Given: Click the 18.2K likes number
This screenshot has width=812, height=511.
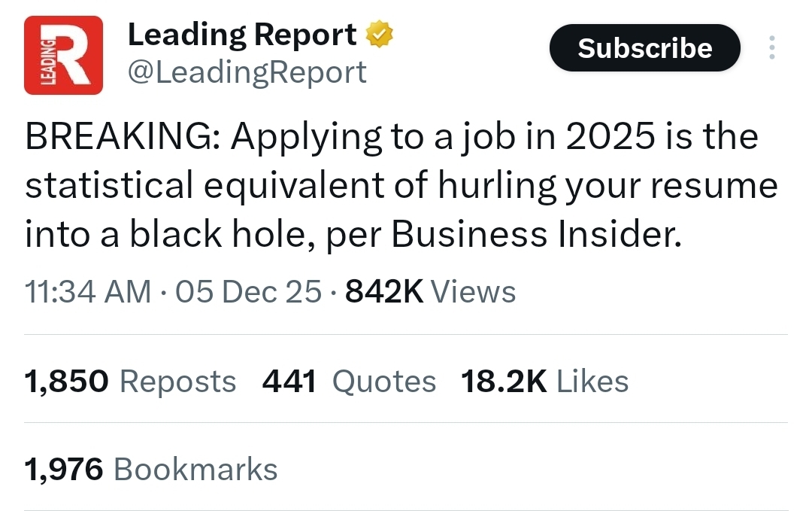Looking at the screenshot, I should coord(504,382).
